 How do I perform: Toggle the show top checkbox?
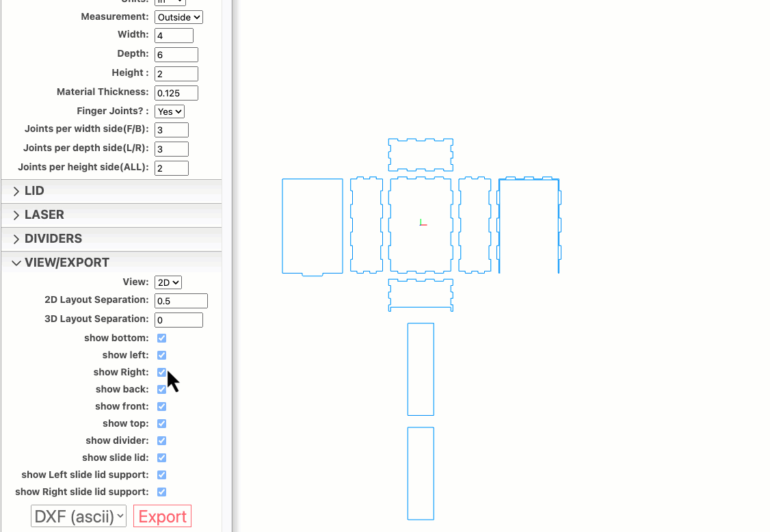[x=161, y=423]
